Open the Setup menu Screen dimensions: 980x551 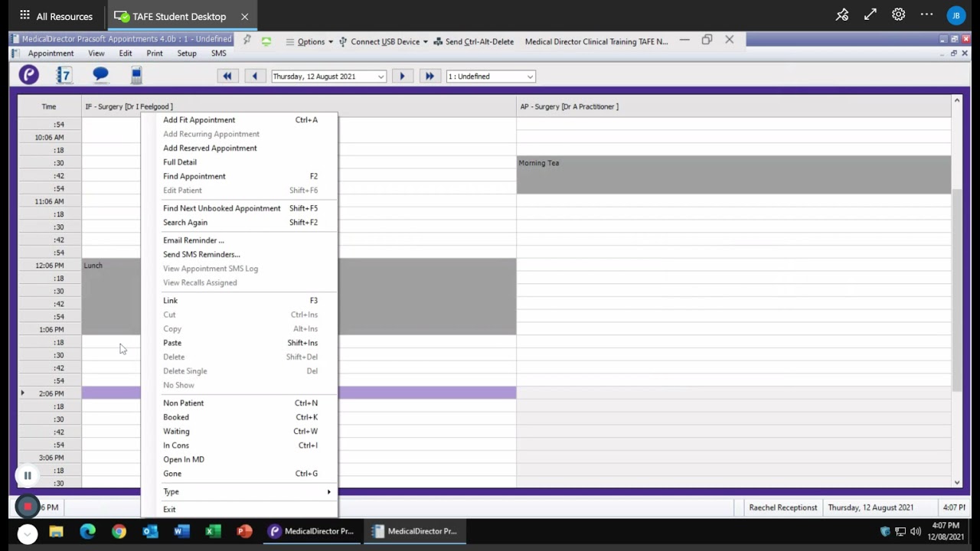(187, 54)
